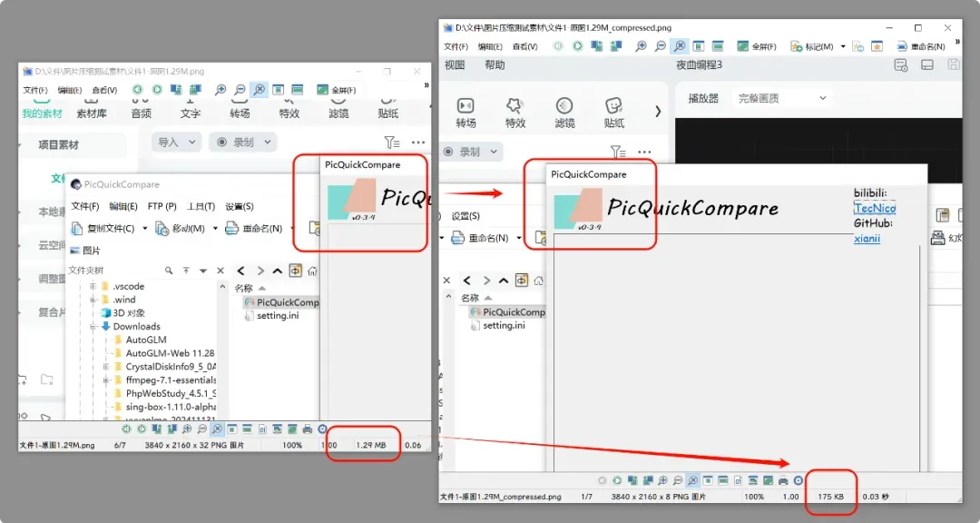Click Zoom In magnifier in right viewer toolbar
Viewport: 980px width, 523px height.
pos(641,46)
